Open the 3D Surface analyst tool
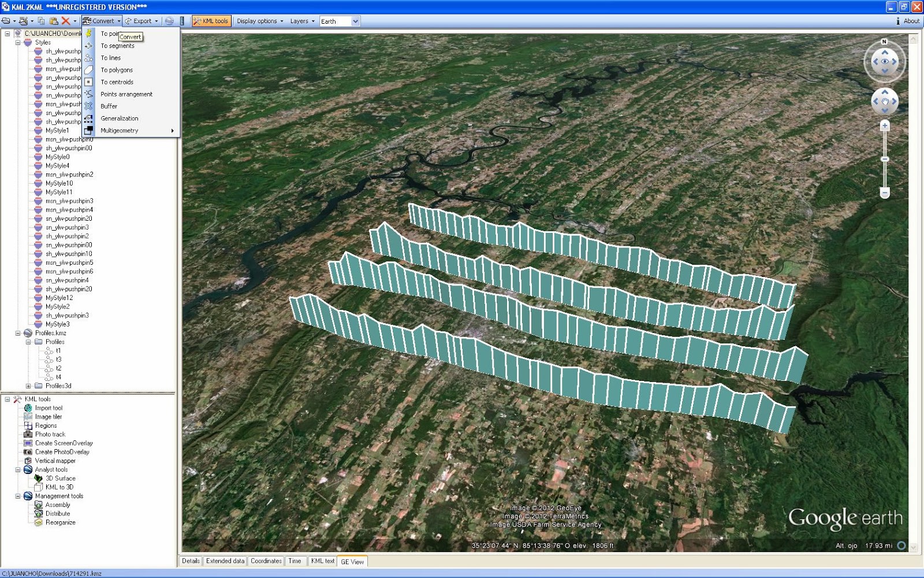 coord(61,479)
